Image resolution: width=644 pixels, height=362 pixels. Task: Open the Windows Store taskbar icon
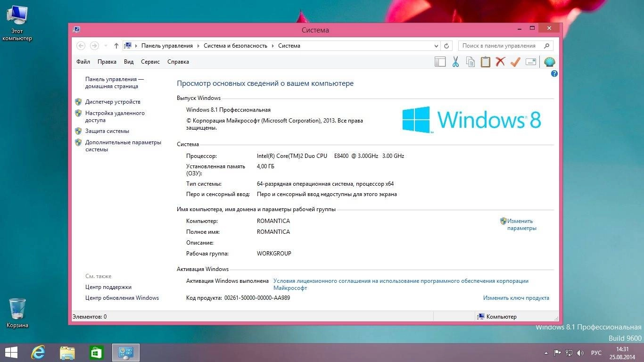[97, 352]
